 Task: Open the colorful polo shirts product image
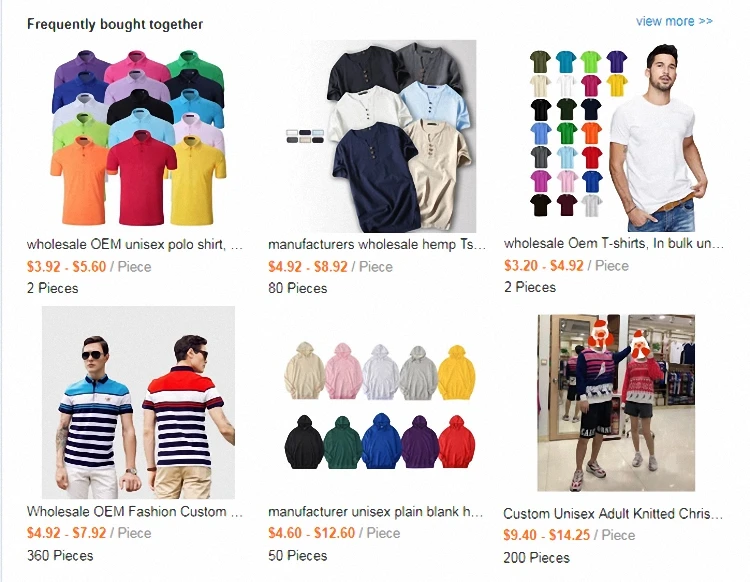coord(138,136)
